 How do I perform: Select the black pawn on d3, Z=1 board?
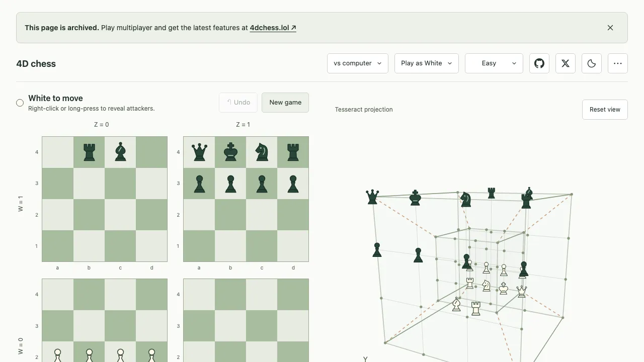tap(293, 184)
